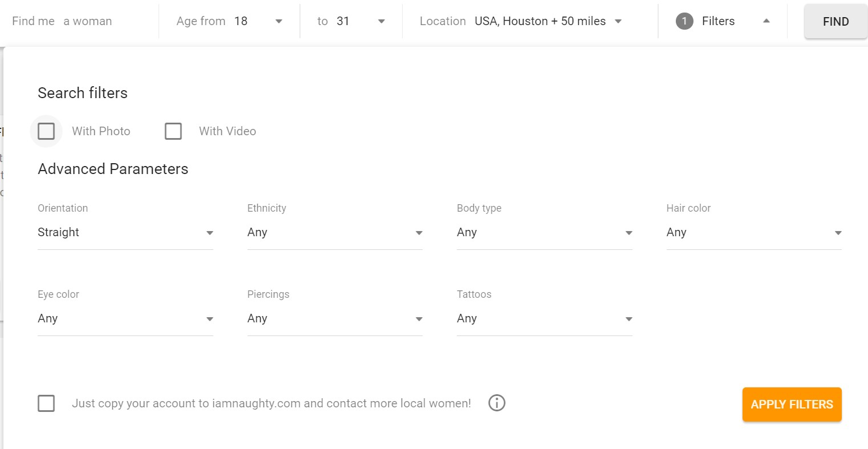Tick the copy account to iamnaughty.com checkbox

(x=46, y=403)
